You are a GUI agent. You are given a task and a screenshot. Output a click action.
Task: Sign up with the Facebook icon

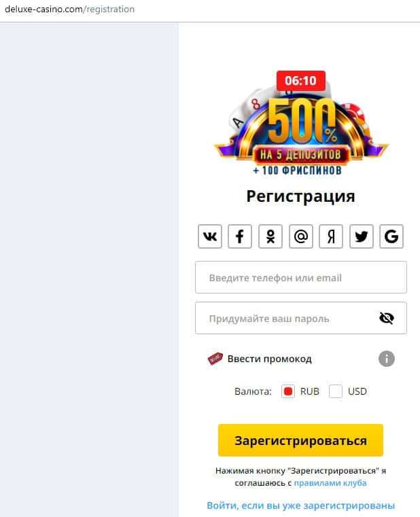[240, 236]
